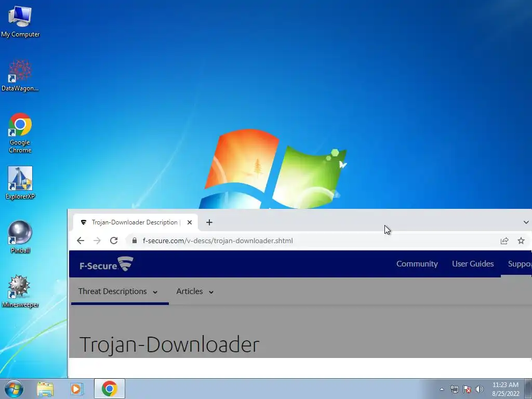Open the My Computer desktop icon

(x=20, y=22)
